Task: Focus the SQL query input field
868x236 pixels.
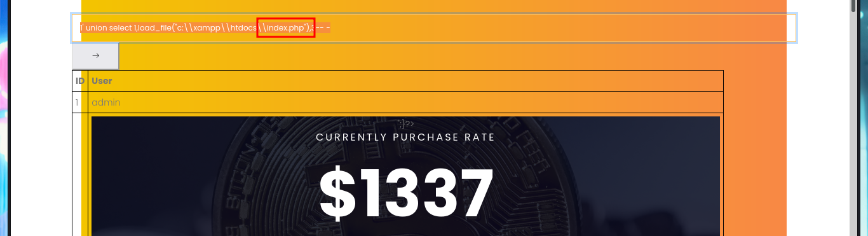Action: click(434, 28)
